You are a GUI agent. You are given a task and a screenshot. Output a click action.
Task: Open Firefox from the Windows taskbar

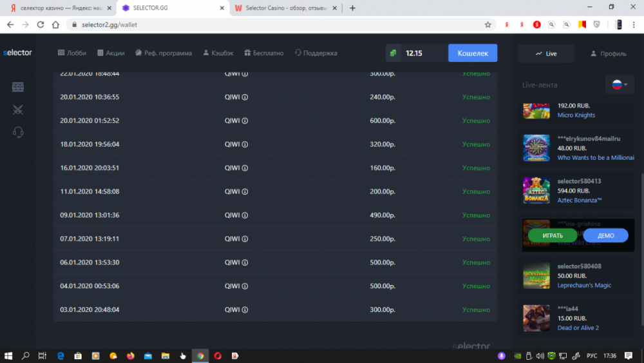point(131,355)
